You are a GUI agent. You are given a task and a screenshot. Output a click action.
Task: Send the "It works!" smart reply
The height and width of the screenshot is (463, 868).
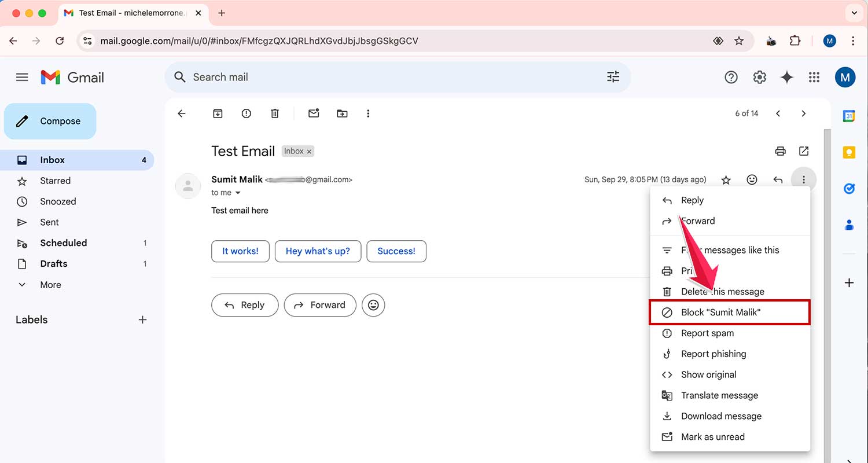click(240, 251)
